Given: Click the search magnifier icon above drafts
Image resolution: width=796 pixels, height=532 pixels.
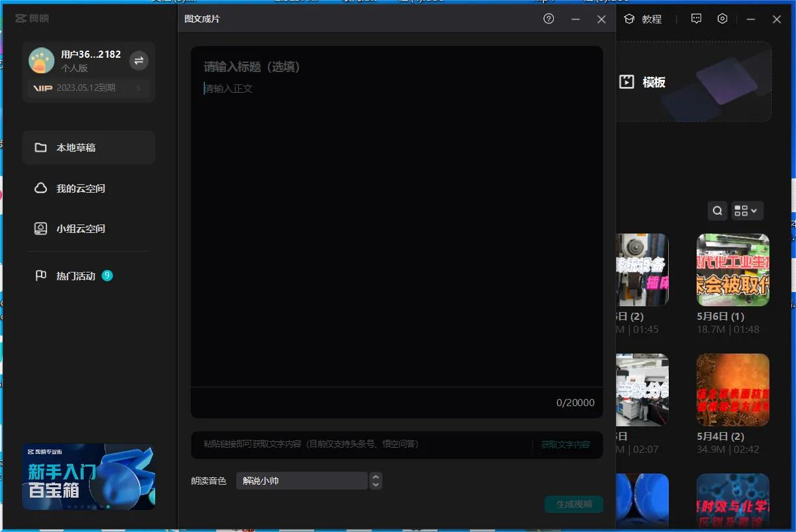Looking at the screenshot, I should click(717, 210).
